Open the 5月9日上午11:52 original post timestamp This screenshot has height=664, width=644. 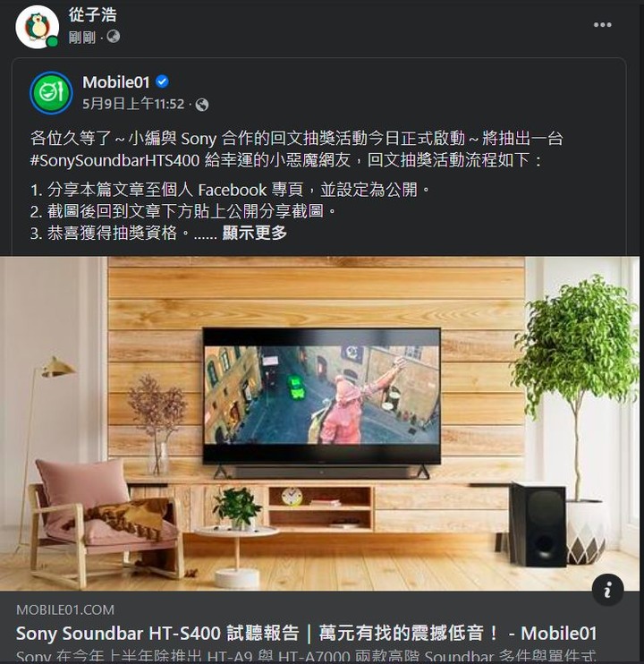coord(133,104)
